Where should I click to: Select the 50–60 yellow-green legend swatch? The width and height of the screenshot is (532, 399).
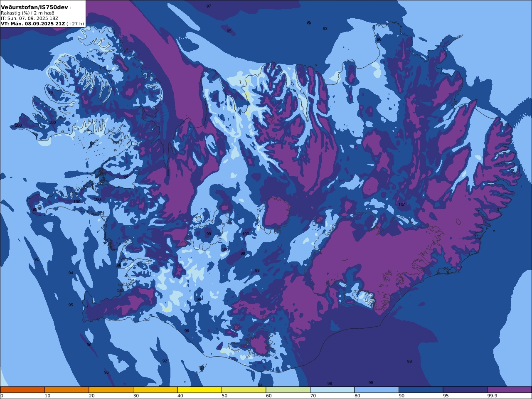[x=244, y=389]
